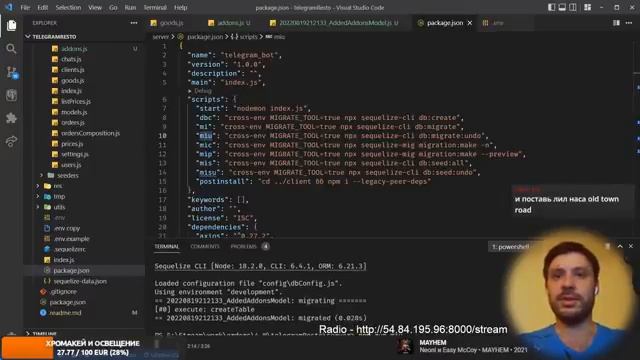Customize layout icon in title bar

pos(587,7)
